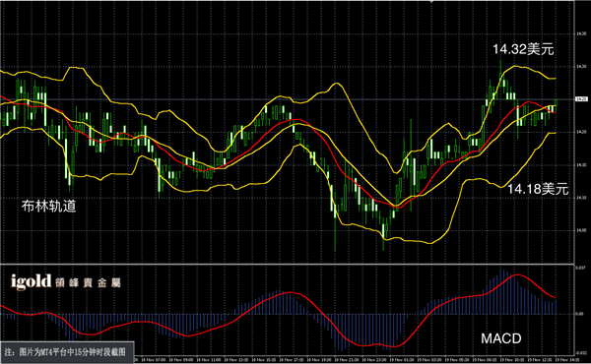Viewport: 591px width, 364px height.
Task: Click the 14.10 level on the price axis
Action: (581, 198)
